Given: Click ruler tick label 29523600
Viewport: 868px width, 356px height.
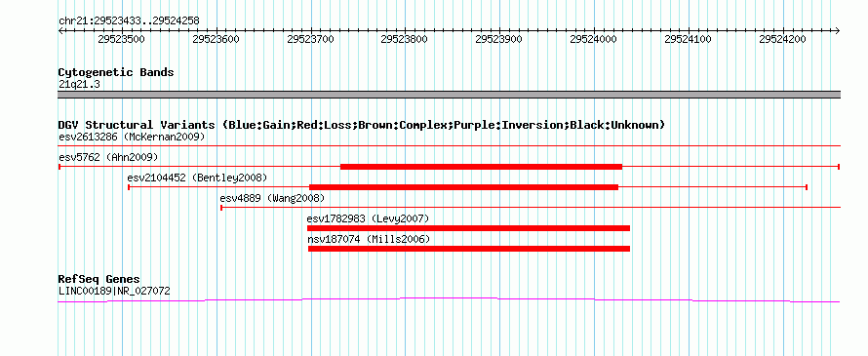Looking at the screenshot, I should point(217,39).
